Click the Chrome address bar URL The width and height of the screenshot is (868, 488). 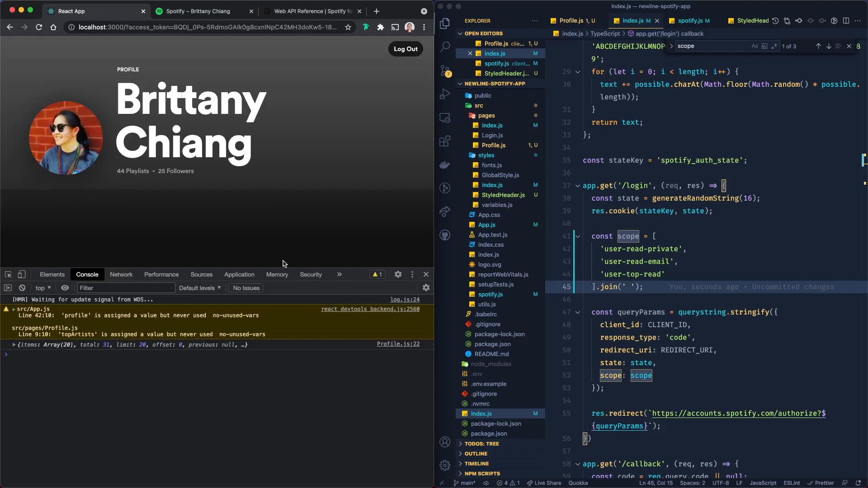coord(207,27)
